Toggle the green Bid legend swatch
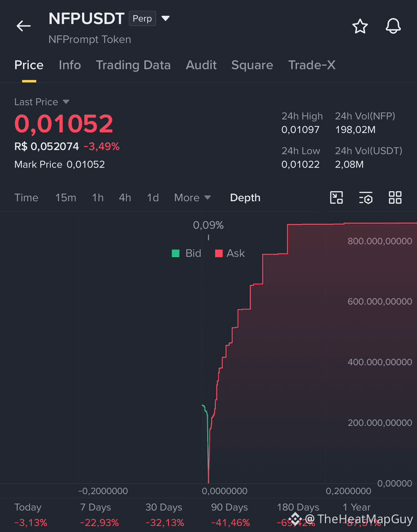417x532 pixels. (176, 254)
